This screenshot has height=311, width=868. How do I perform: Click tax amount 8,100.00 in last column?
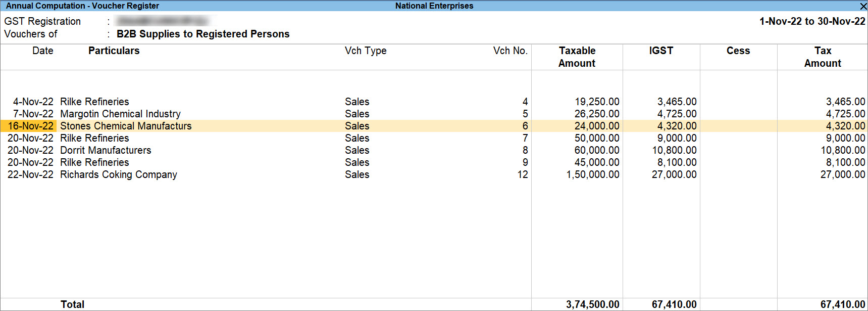(845, 162)
